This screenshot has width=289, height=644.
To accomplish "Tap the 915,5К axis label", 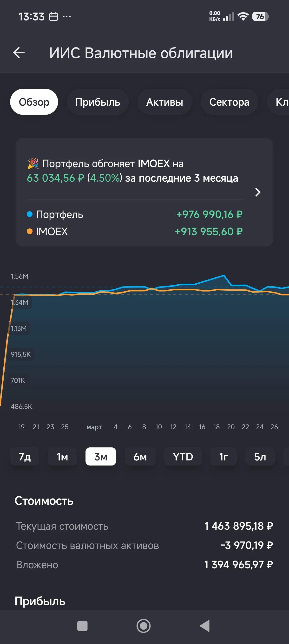I will point(21,354).
